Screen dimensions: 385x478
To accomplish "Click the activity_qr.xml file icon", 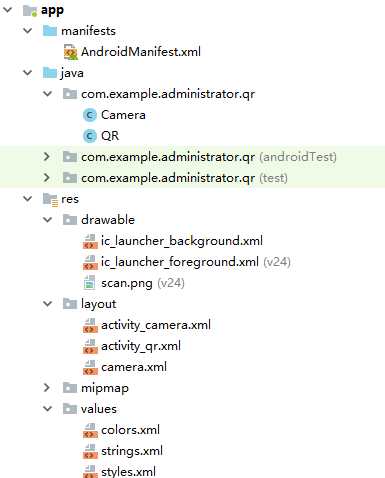I will (x=90, y=346).
